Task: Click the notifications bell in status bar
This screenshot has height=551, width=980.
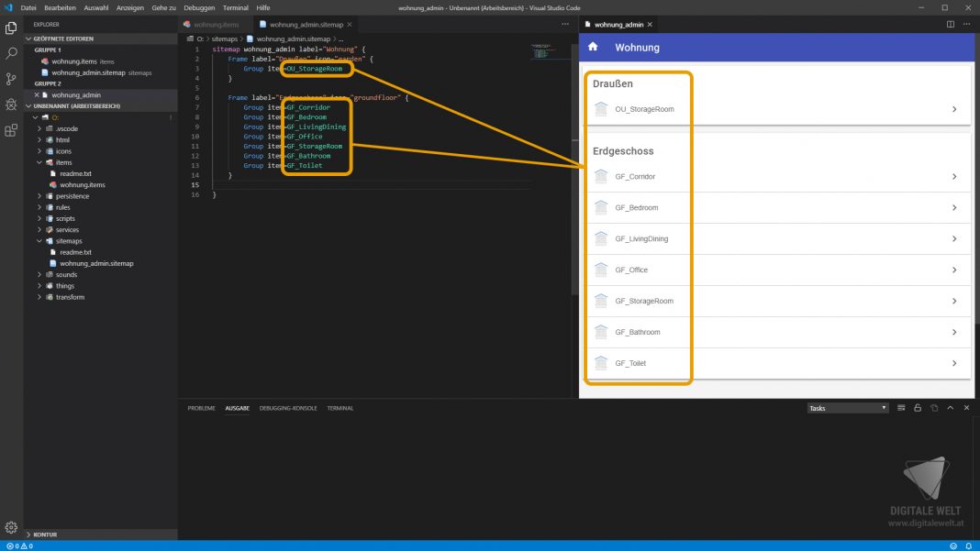Action: pos(968,545)
